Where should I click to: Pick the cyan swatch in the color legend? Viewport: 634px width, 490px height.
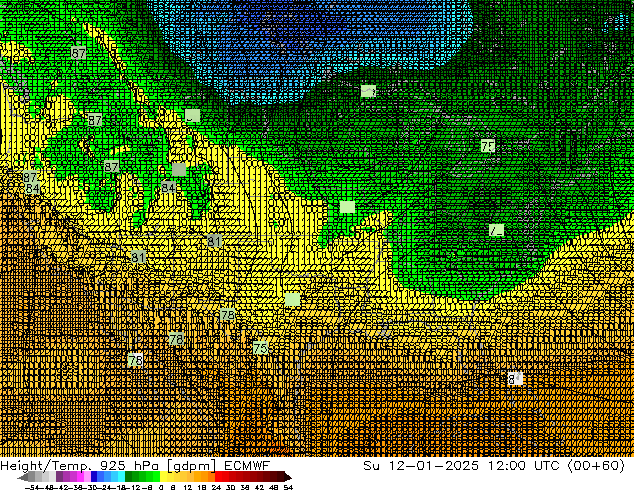coord(121,477)
